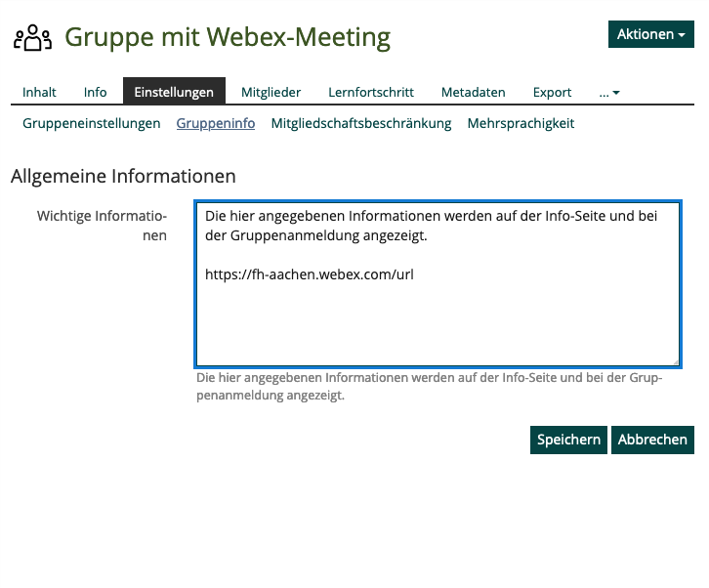Go to the Mehrsprachigkeit sub-tab
Image resolution: width=709 pixels, height=588 pixels.
pos(521,123)
